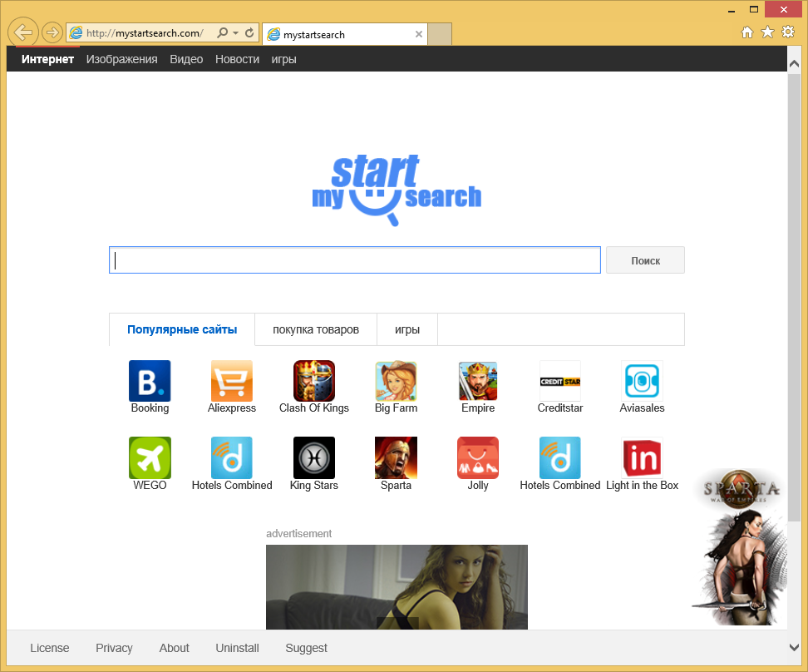Open a new blank tab
Viewport: 808px width, 672px height.
pyautogui.click(x=440, y=34)
